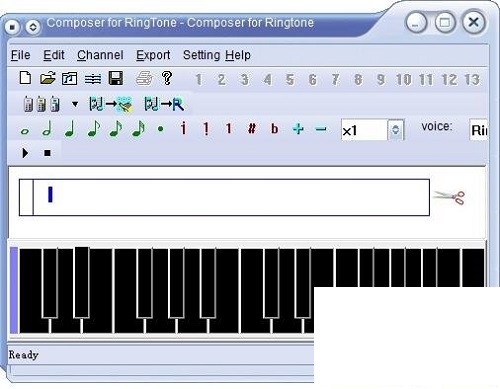
Task: Open help question mark icon
Action: (x=167, y=78)
